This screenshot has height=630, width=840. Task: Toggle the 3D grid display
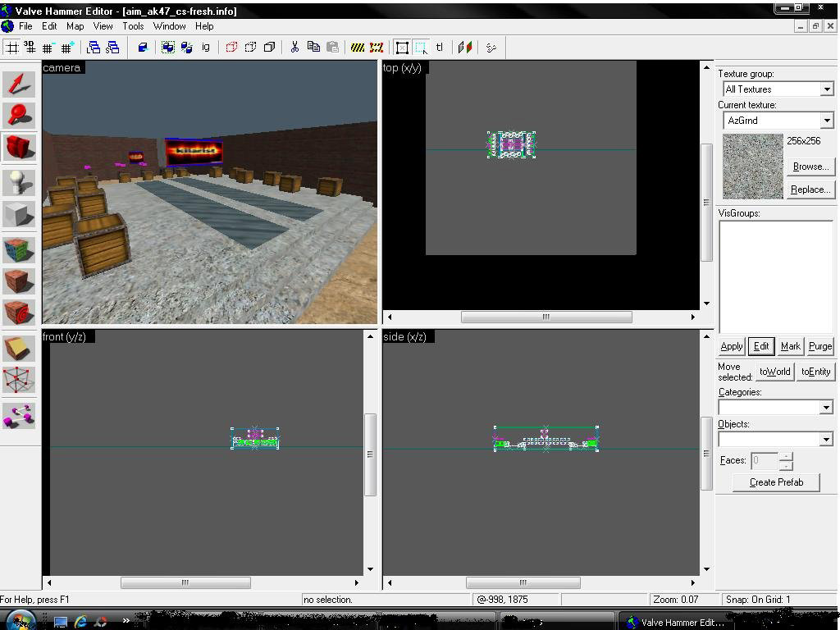pyautogui.click(x=30, y=47)
